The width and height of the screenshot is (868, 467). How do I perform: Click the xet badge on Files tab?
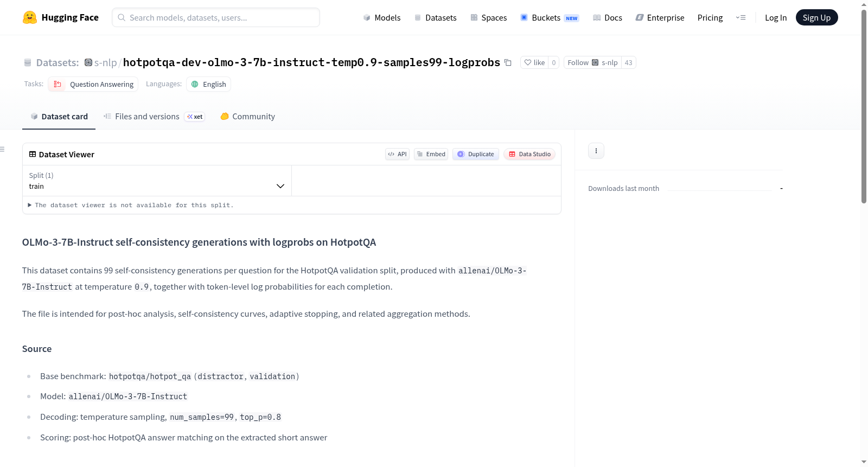pyautogui.click(x=195, y=117)
